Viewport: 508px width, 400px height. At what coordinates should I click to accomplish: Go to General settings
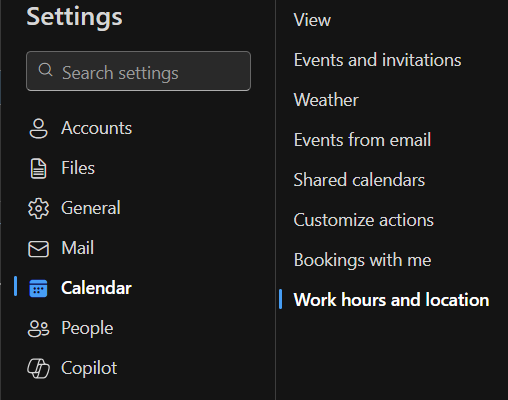(x=91, y=208)
